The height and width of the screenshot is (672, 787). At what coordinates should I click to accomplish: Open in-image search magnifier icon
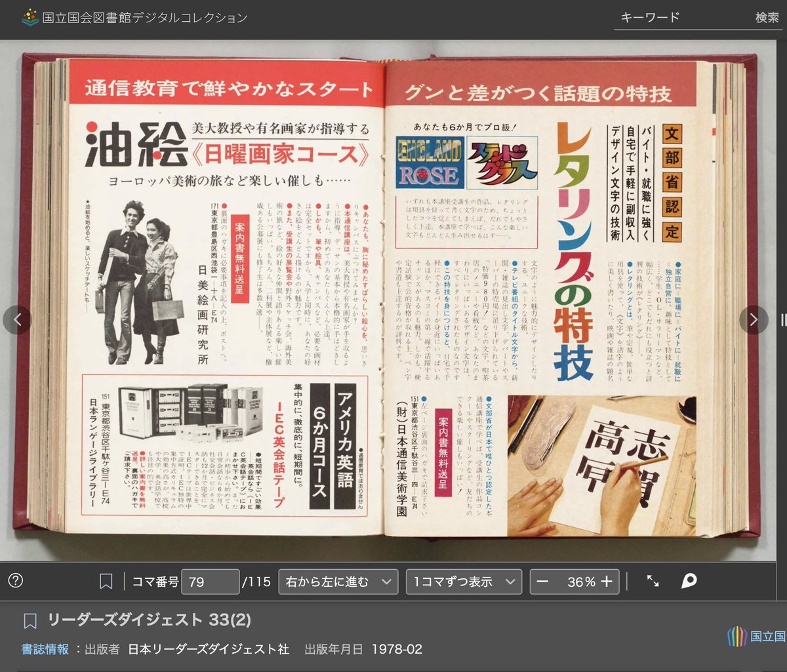click(689, 581)
